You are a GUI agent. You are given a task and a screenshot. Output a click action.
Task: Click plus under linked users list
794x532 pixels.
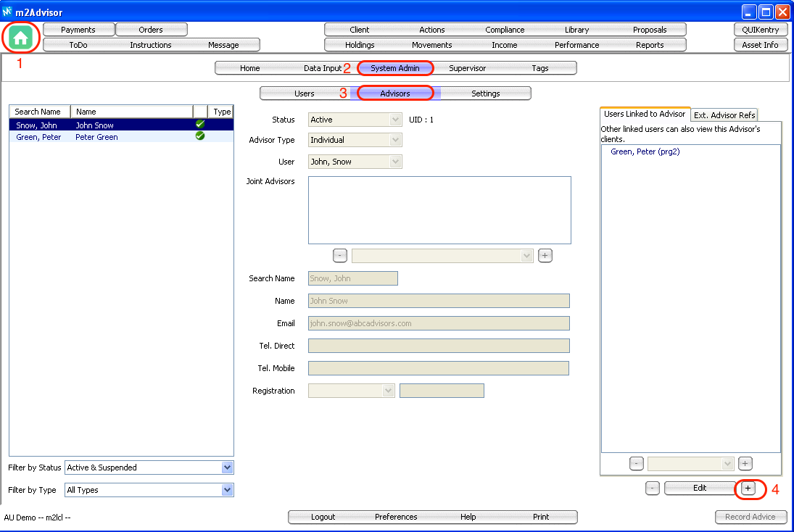click(x=745, y=463)
